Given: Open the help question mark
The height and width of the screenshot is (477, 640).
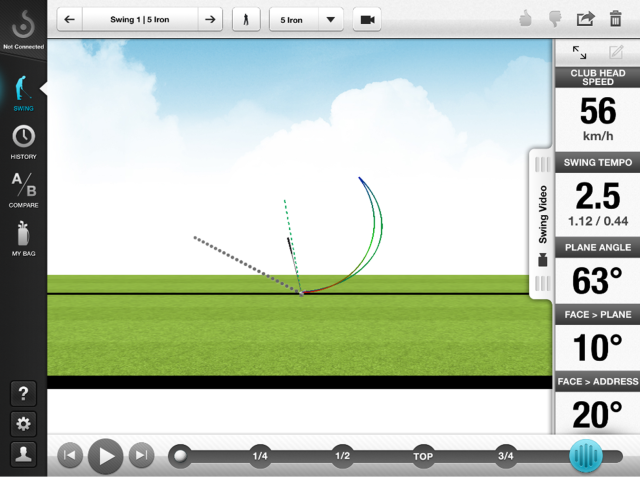Looking at the screenshot, I should pyautogui.click(x=23, y=393).
